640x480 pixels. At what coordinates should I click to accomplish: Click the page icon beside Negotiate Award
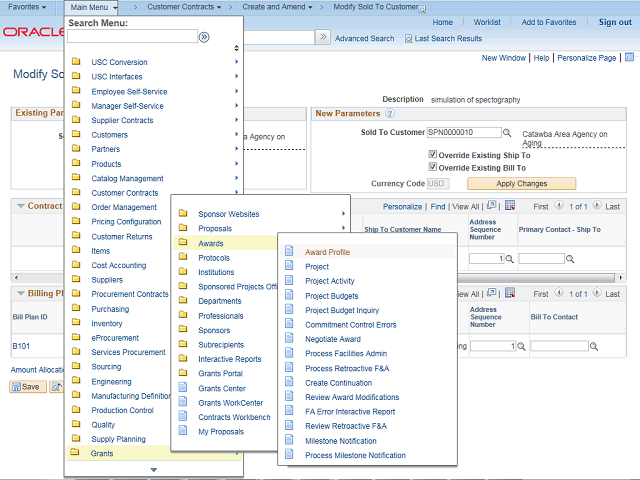tap(289, 338)
